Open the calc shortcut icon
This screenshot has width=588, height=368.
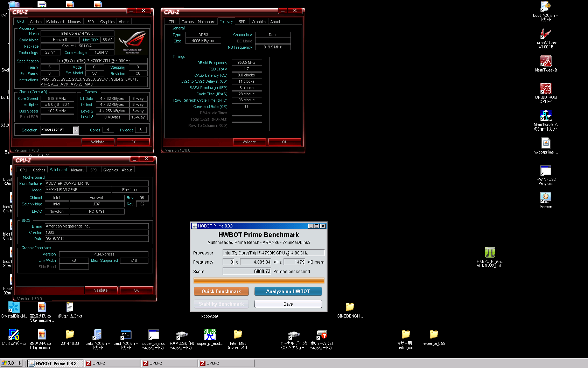pos(98,334)
